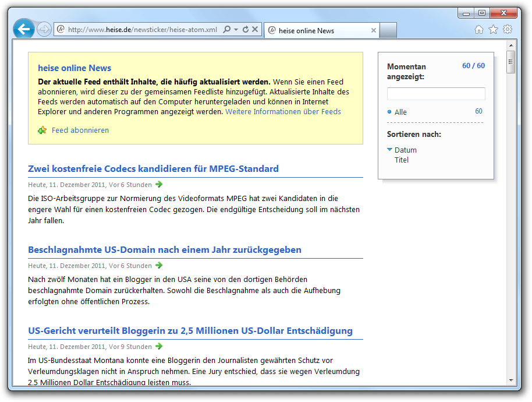Open the US-Gericht verurteilt Bloggerin article

click(x=190, y=331)
